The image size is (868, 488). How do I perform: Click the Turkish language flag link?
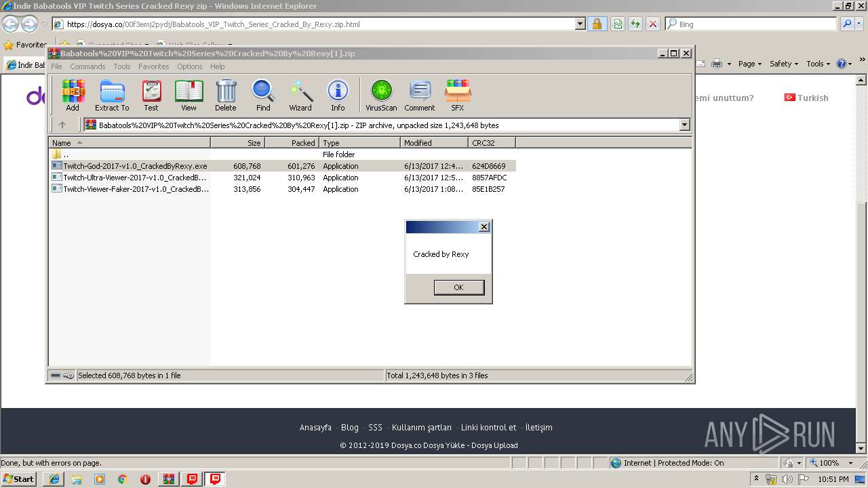click(806, 98)
